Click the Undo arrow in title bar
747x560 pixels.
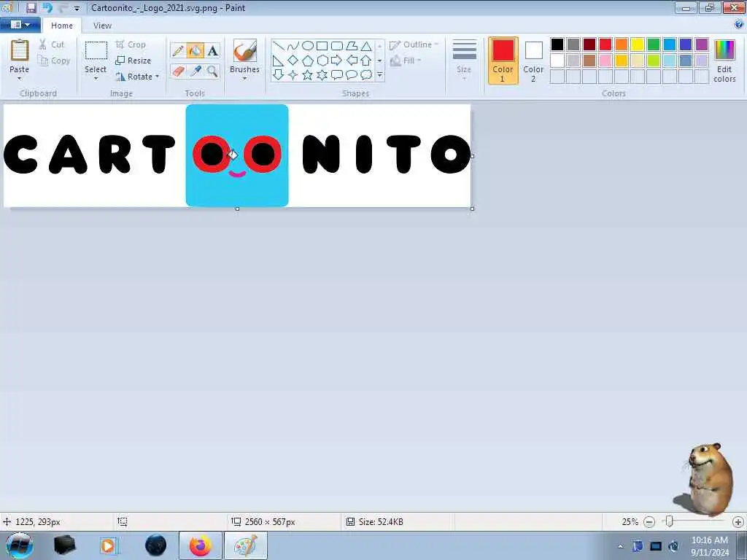pyautogui.click(x=47, y=7)
